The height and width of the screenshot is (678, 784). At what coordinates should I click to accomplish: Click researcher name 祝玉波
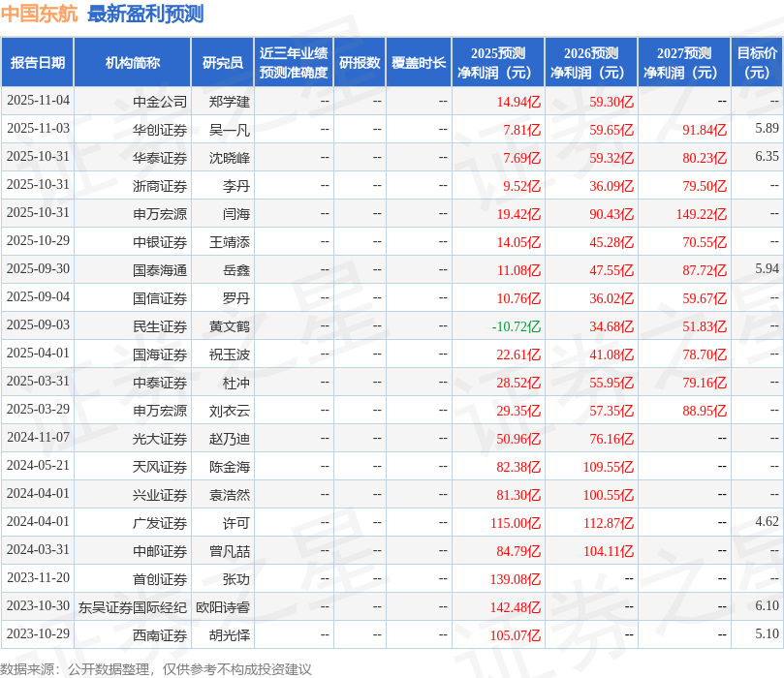(x=229, y=354)
